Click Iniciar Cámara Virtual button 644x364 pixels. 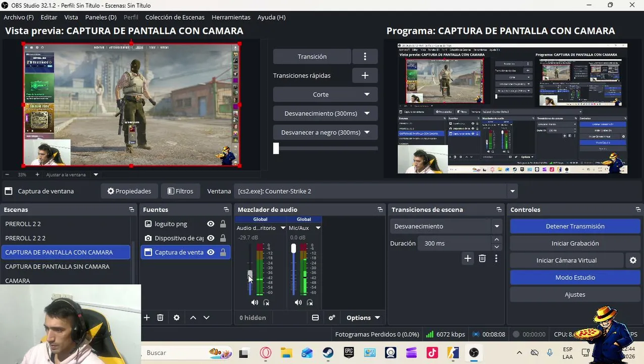566,260
